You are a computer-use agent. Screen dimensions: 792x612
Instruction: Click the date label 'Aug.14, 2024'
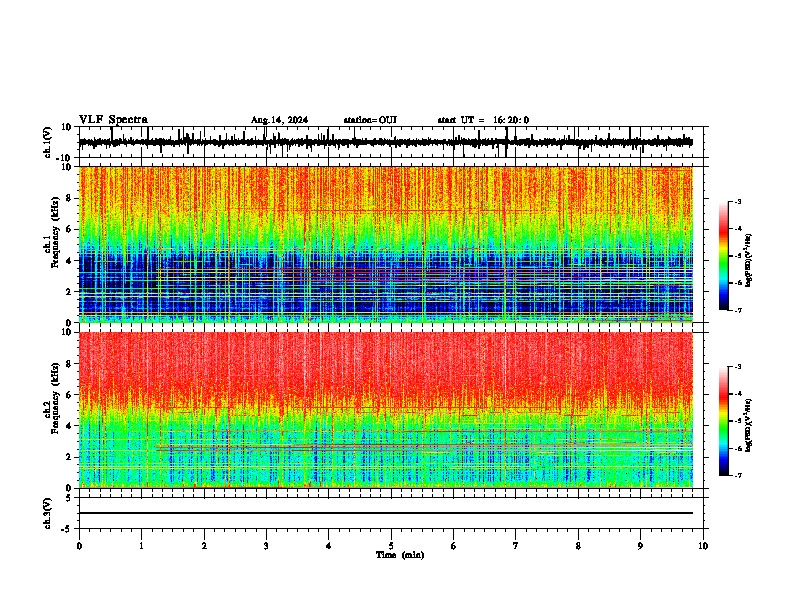[279, 120]
